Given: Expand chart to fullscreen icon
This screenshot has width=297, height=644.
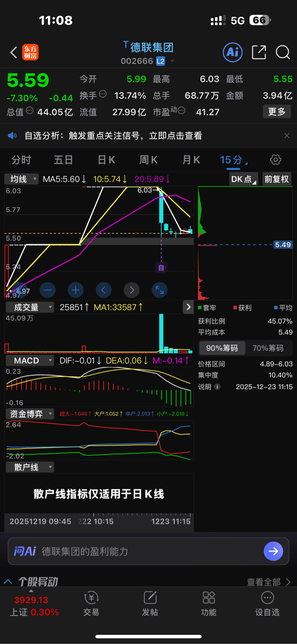Looking at the screenshot, I should click(x=160, y=290).
